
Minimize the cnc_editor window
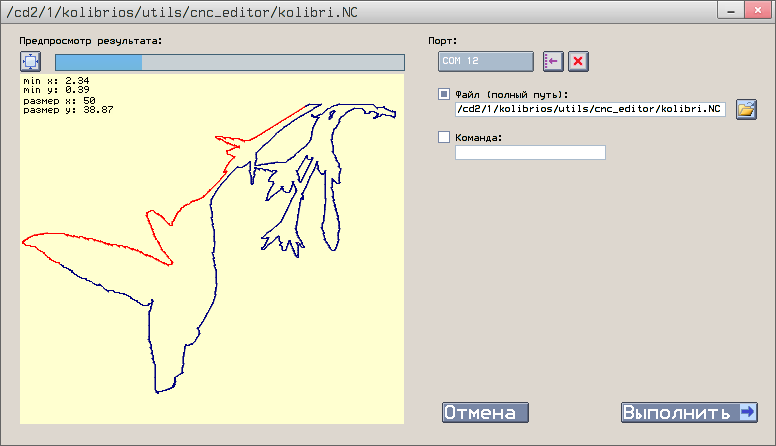coord(731,10)
